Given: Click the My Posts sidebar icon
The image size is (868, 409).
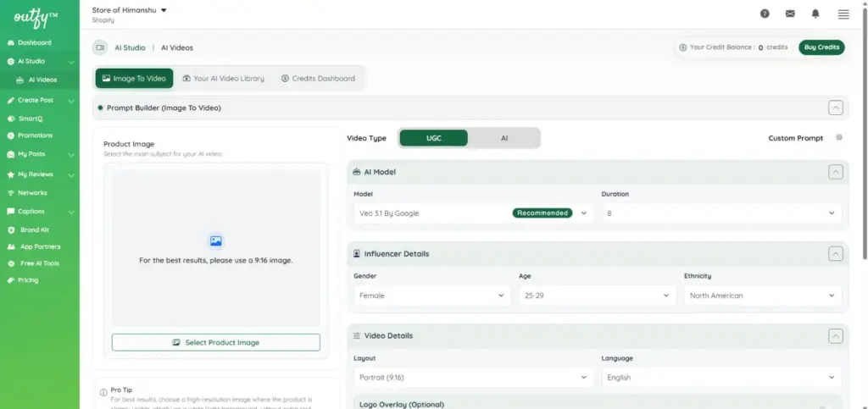Looking at the screenshot, I should (11, 154).
